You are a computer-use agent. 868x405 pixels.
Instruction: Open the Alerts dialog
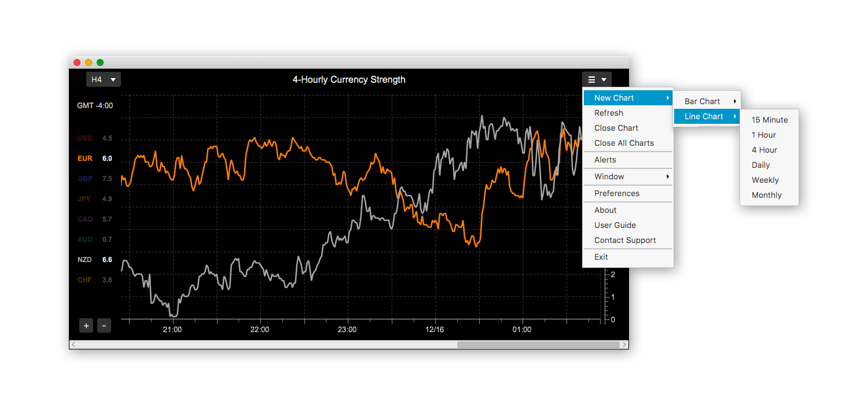tap(605, 160)
